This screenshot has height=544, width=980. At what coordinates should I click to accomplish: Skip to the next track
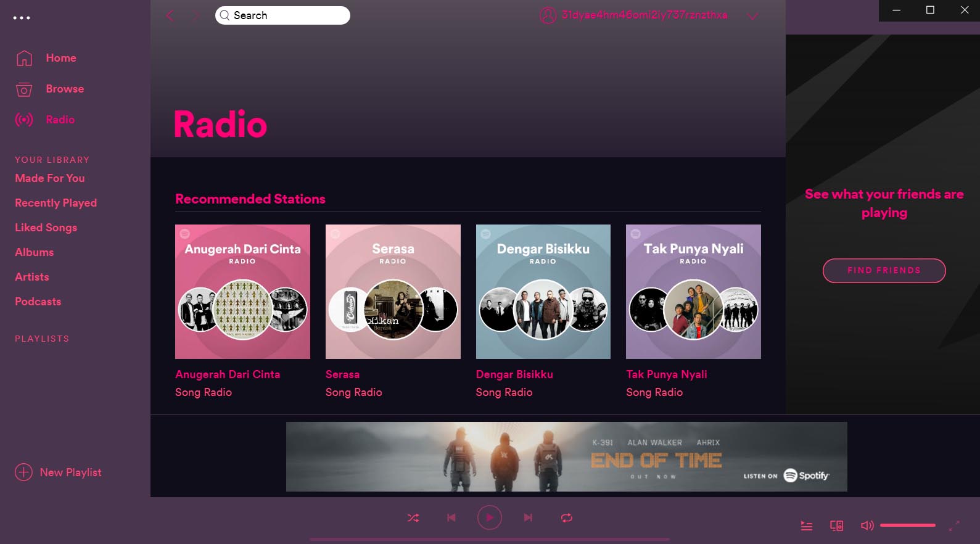pos(528,518)
